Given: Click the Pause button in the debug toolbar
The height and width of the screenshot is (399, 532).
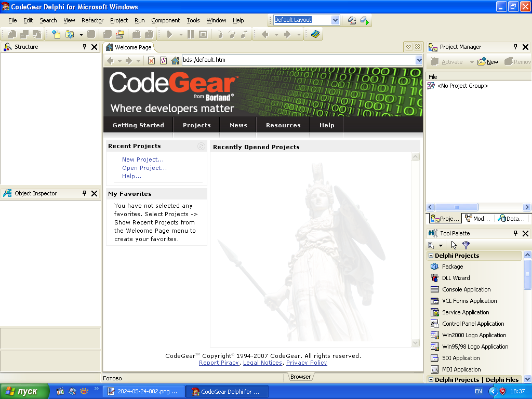Looking at the screenshot, I should coord(191,34).
